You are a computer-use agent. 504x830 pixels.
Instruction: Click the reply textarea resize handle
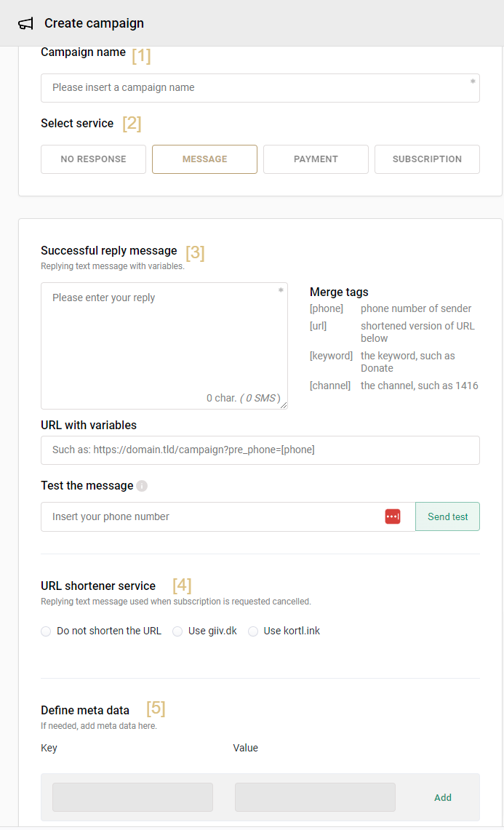pos(284,405)
